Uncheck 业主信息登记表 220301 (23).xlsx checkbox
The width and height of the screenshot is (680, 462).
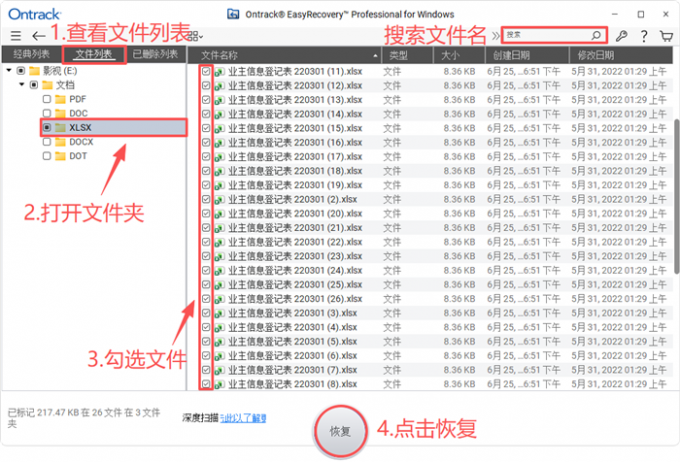coord(206,256)
